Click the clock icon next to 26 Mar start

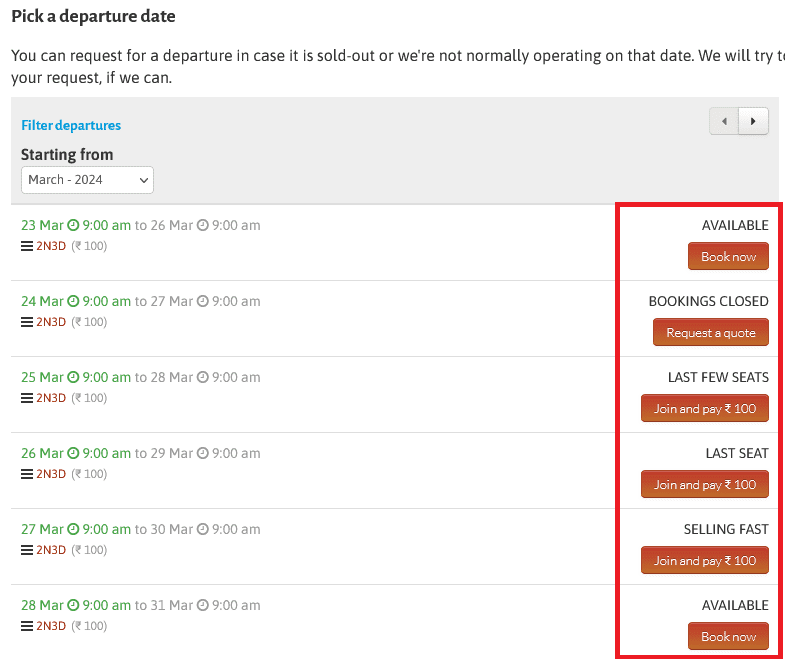tap(73, 454)
